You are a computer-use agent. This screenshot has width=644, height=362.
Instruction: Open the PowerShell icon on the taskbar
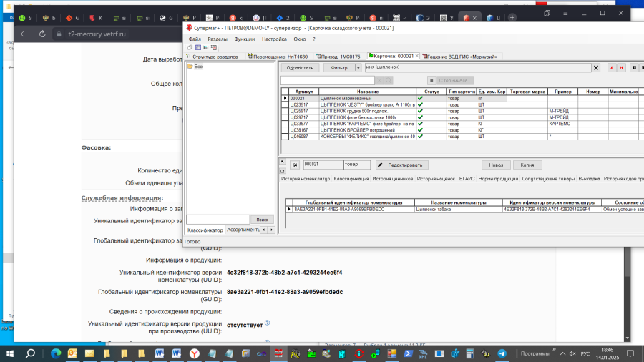[407, 353]
